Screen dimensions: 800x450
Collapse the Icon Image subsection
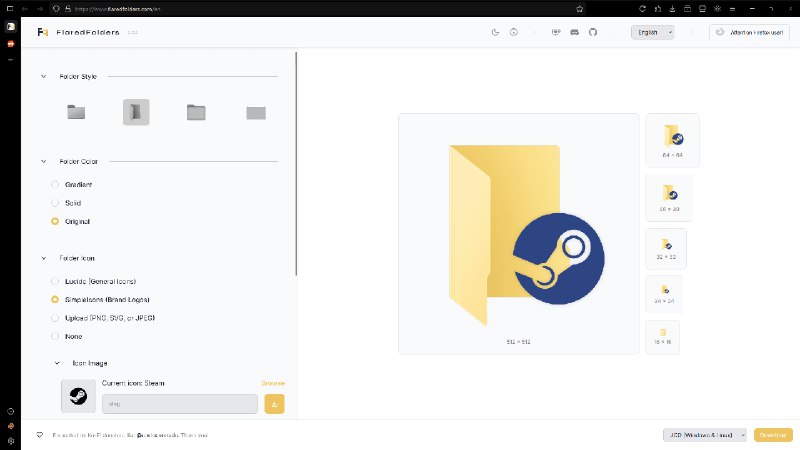tap(57, 363)
